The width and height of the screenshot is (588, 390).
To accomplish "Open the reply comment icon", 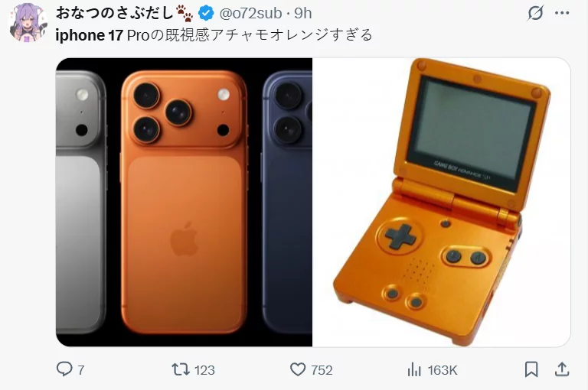I will pos(64,369).
